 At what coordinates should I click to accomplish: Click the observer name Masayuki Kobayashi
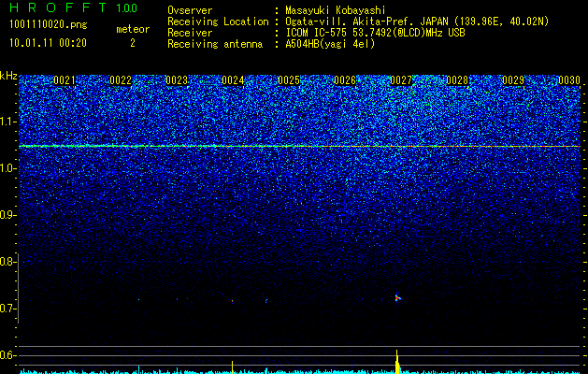[x=336, y=10]
